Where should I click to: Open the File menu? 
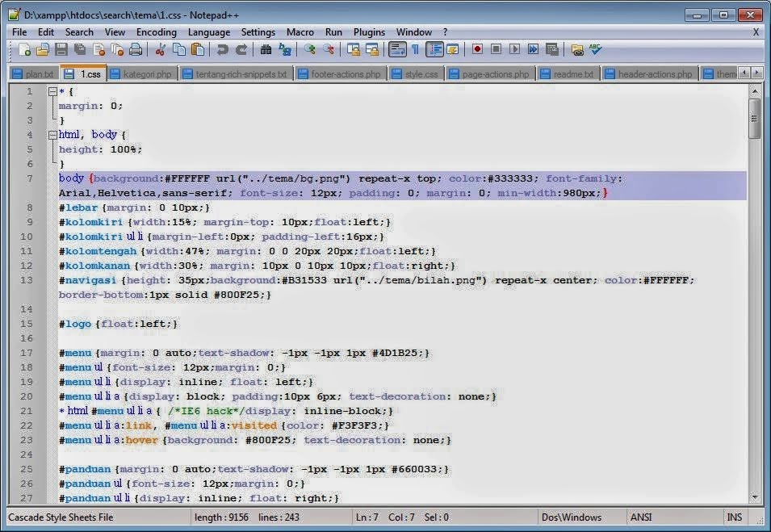pos(19,32)
